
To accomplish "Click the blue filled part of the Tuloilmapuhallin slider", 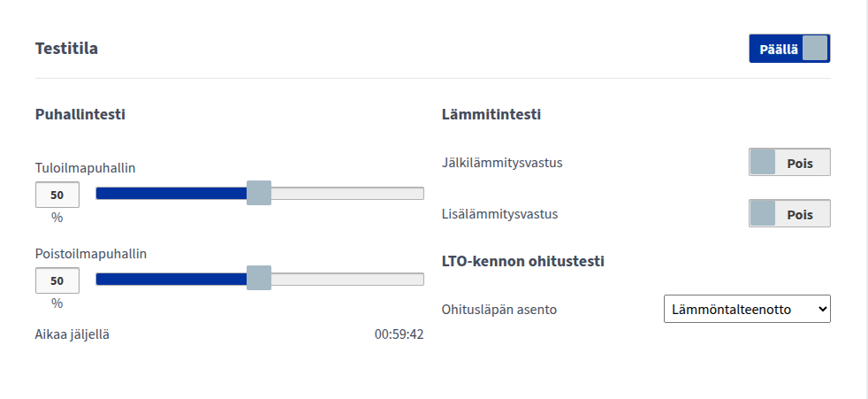I will [x=168, y=194].
